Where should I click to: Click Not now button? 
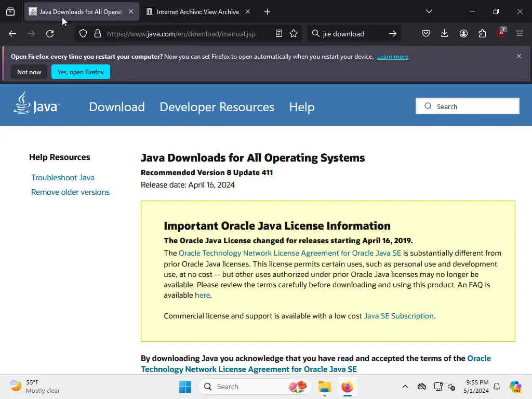(29, 72)
